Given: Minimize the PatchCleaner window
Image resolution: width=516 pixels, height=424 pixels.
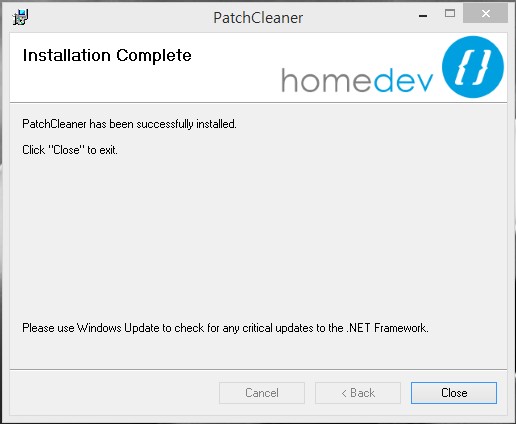Looking at the screenshot, I should coord(423,15).
